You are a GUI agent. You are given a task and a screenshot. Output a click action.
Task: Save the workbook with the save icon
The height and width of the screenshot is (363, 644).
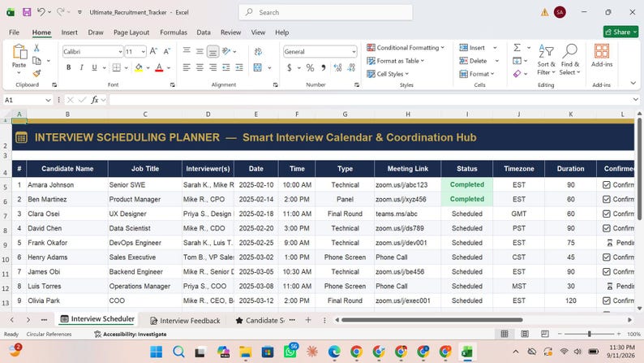tap(27, 12)
